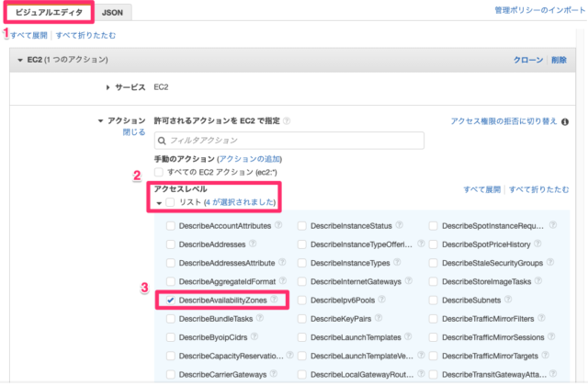Click help icon next to DescribeTrafficMirrorSessions
588x386 pixels.
[551, 336]
